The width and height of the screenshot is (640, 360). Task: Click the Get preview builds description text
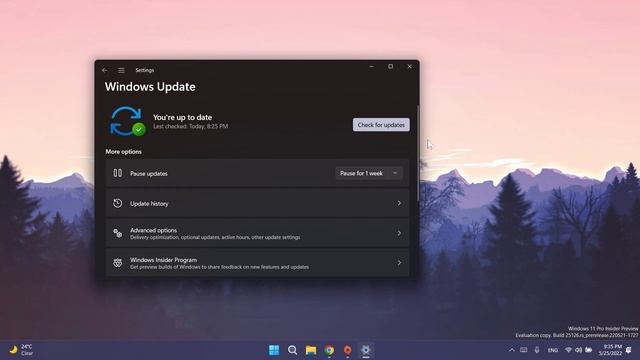(220, 267)
